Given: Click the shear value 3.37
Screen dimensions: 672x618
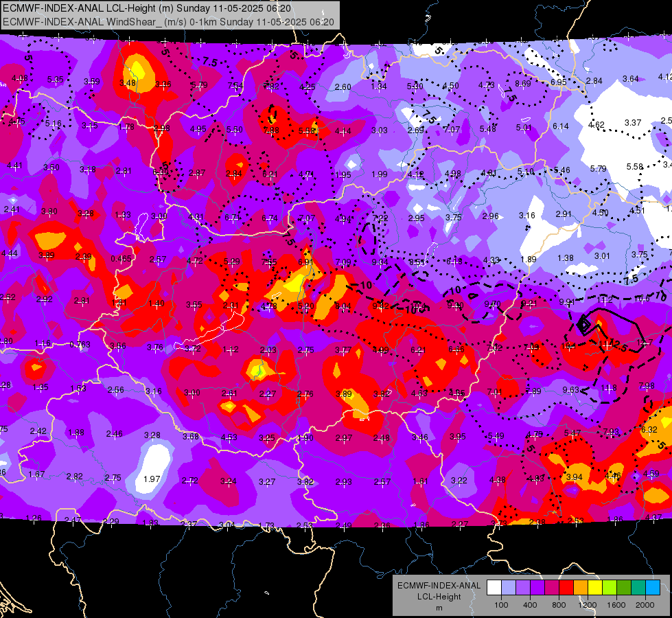Looking at the screenshot, I should [x=633, y=123].
